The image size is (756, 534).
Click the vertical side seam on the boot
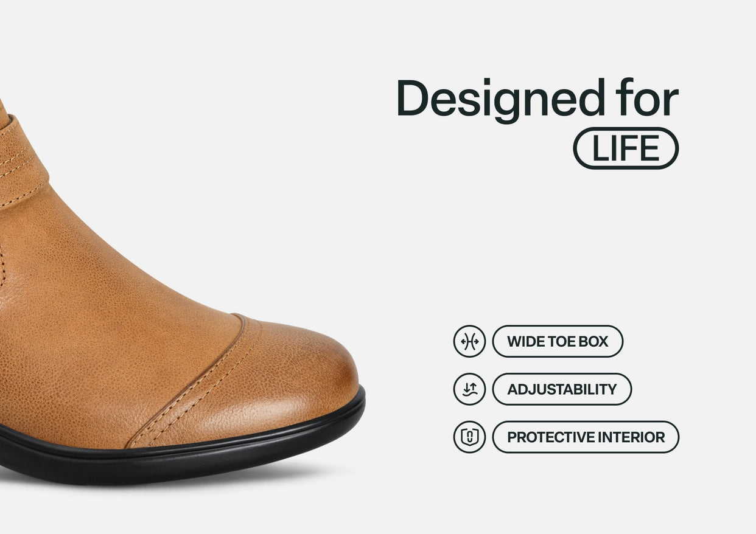2,263
